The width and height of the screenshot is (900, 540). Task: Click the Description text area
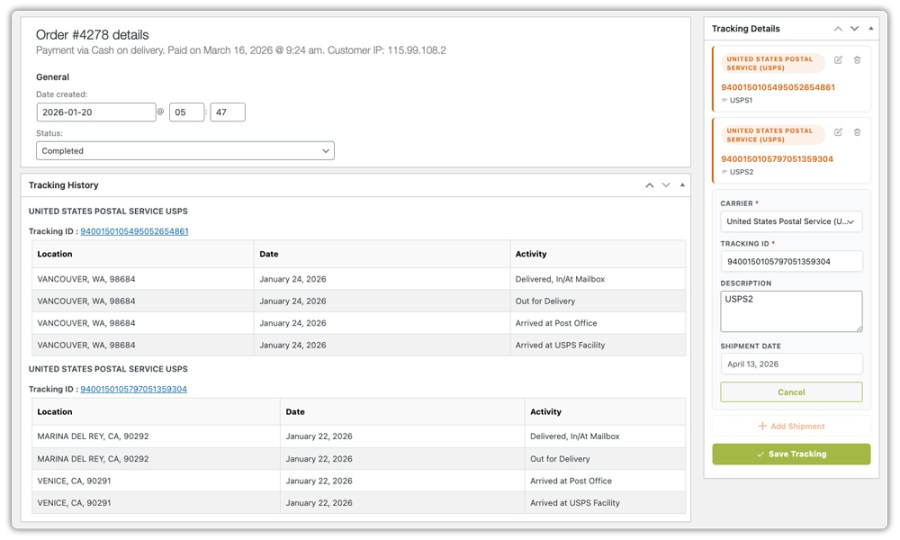[x=791, y=311]
